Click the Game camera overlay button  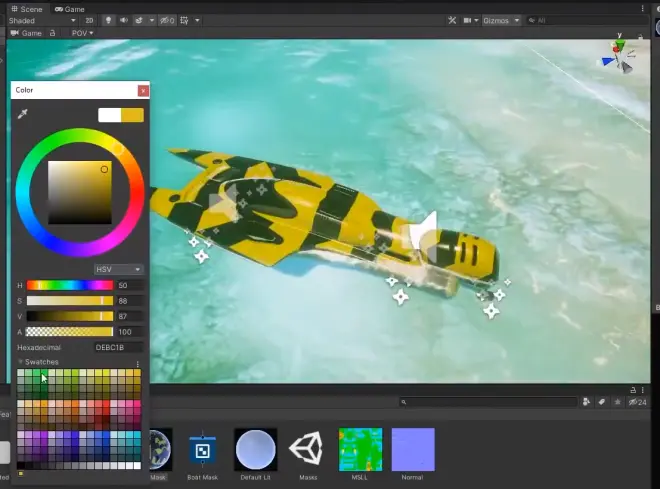pos(26,33)
